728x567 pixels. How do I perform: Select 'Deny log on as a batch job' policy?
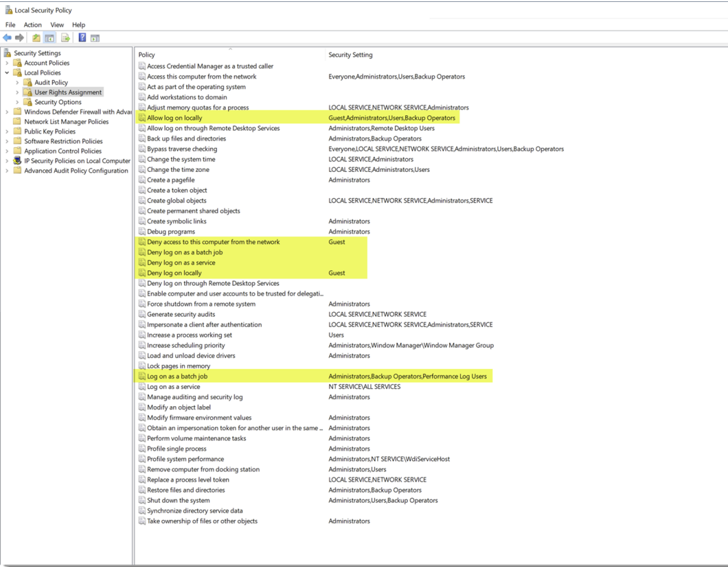click(x=185, y=252)
